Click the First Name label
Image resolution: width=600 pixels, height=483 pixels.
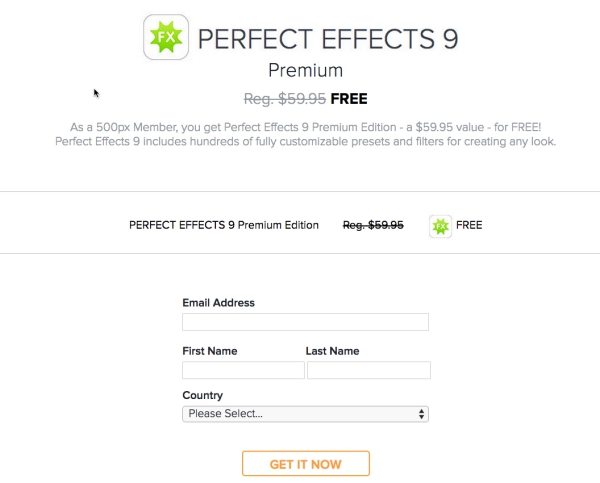[x=210, y=351]
